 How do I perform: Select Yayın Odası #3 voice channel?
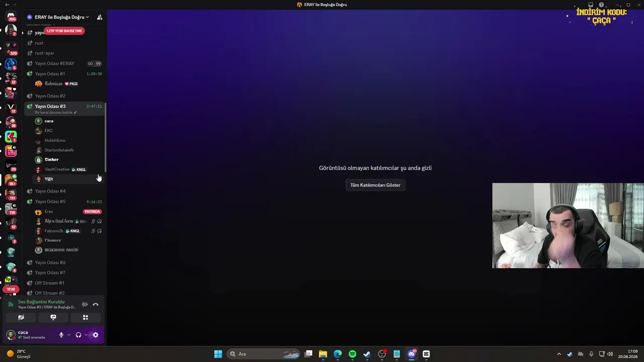[64, 108]
